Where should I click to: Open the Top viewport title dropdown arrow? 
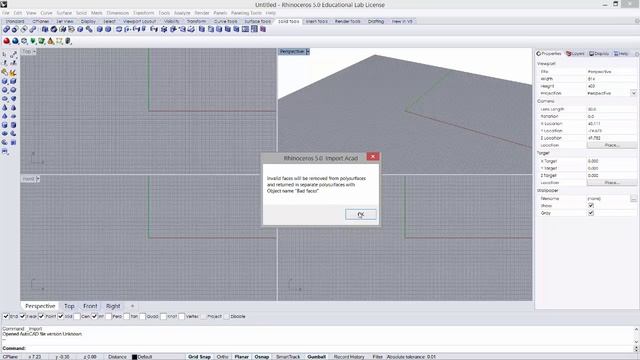(x=34, y=52)
